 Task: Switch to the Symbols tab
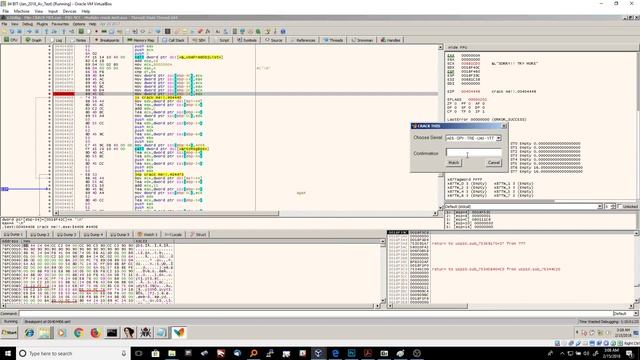coord(247,40)
